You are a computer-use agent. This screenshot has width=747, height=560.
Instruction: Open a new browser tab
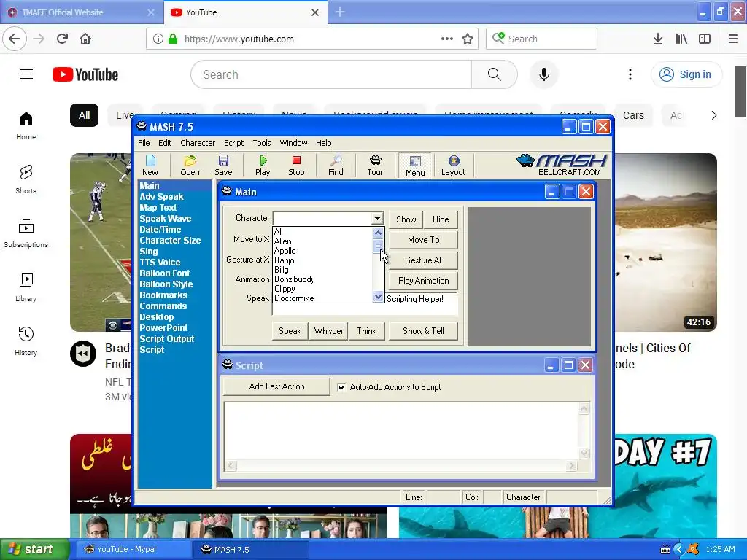(x=340, y=12)
